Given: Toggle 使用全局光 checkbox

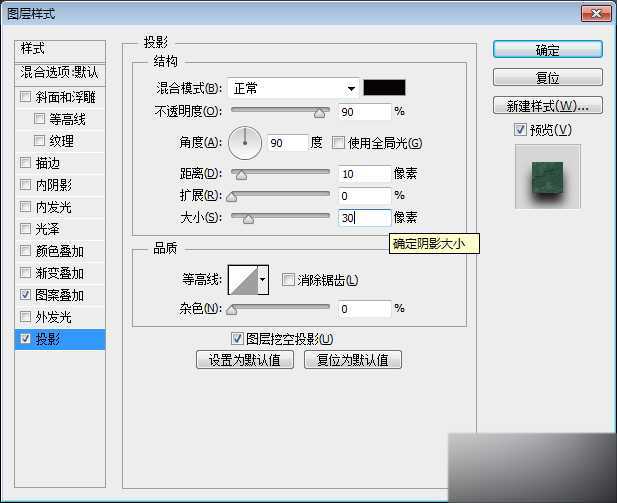Looking at the screenshot, I should click(338, 142).
